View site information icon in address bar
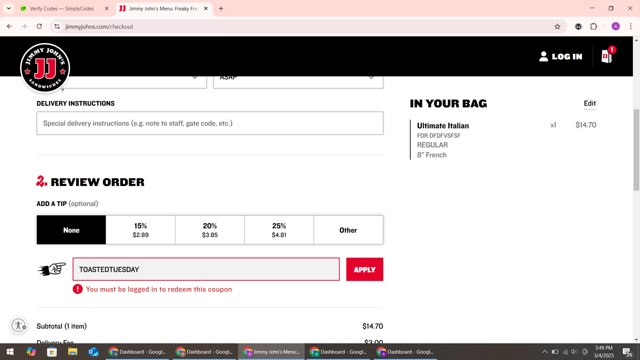The height and width of the screenshot is (360, 640). point(57,27)
